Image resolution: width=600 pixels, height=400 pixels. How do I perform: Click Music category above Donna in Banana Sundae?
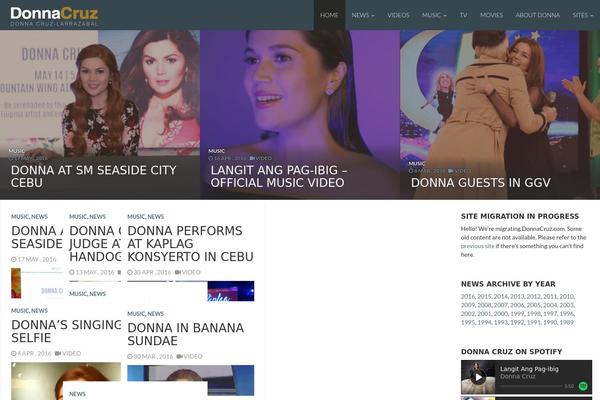[x=136, y=314]
